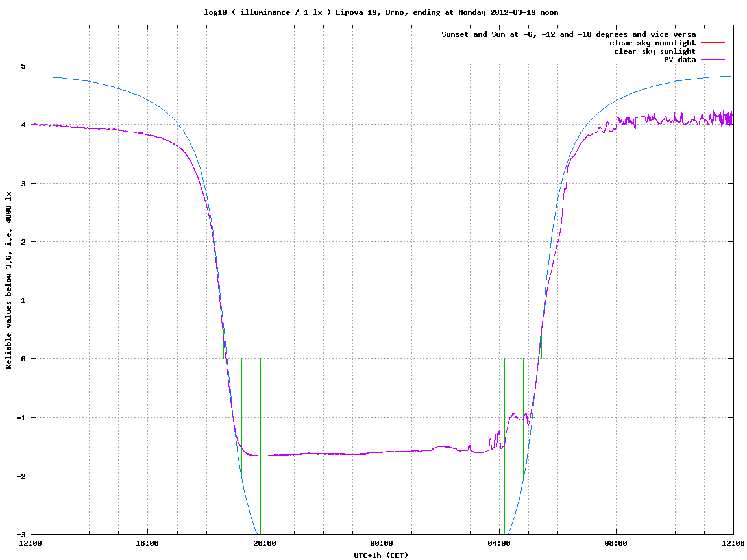This screenshot has height=560, width=747.
Task: Click the y-axis label 'Reliable values below 3.6'
Action: [x=8, y=280]
